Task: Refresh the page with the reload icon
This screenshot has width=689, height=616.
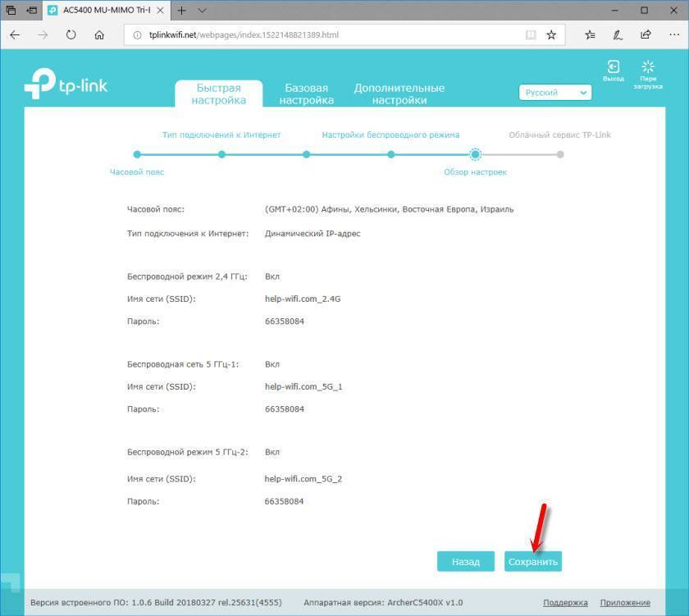Action: [71, 34]
